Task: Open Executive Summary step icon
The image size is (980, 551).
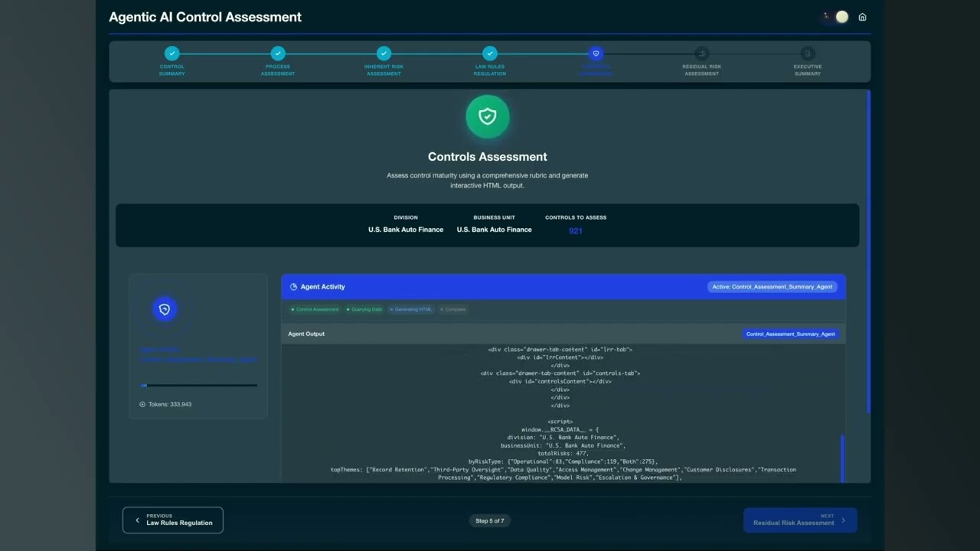Action: 807,54
